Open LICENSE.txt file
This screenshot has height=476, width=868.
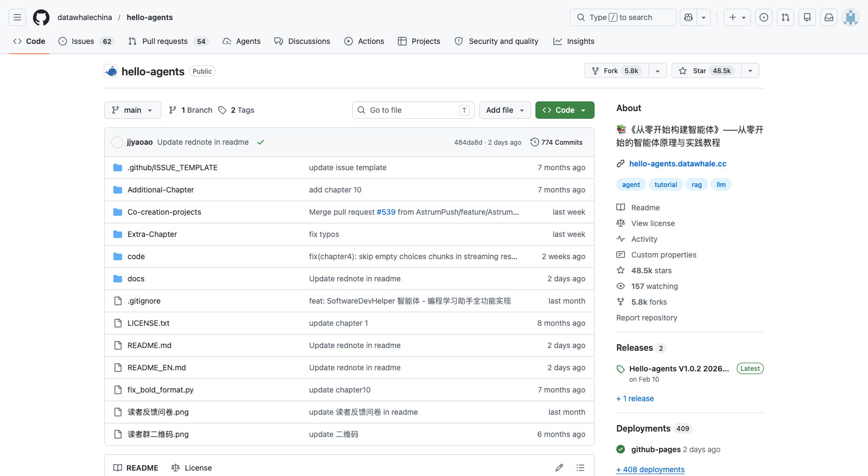(x=149, y=323)
